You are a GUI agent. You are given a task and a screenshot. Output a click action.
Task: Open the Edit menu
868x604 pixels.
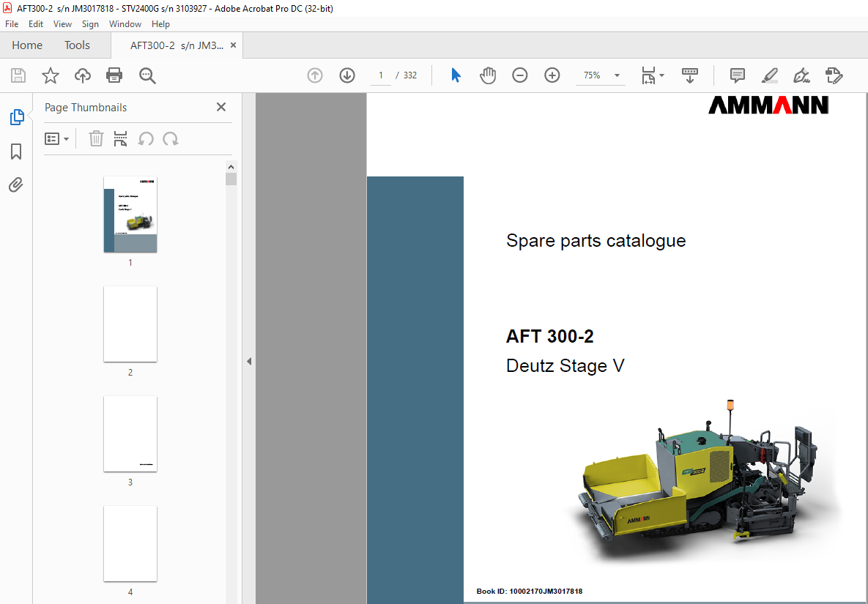36,23
